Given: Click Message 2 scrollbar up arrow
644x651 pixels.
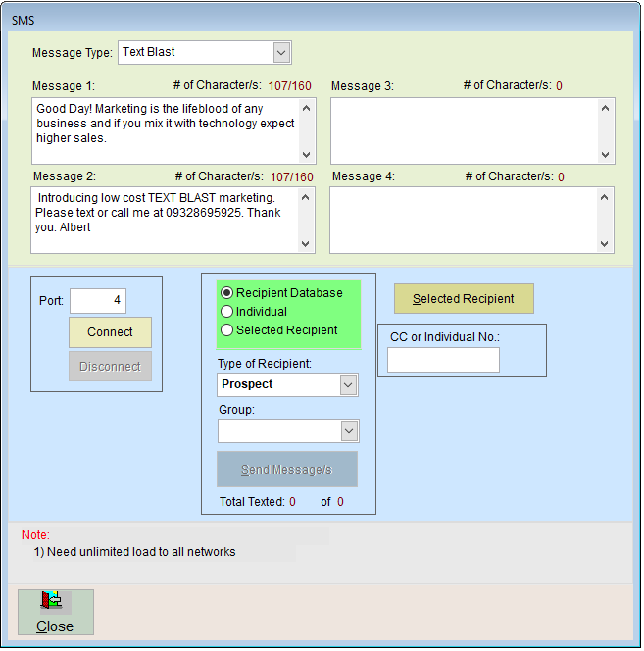Looking at the screenshot, I should point(307,196).
